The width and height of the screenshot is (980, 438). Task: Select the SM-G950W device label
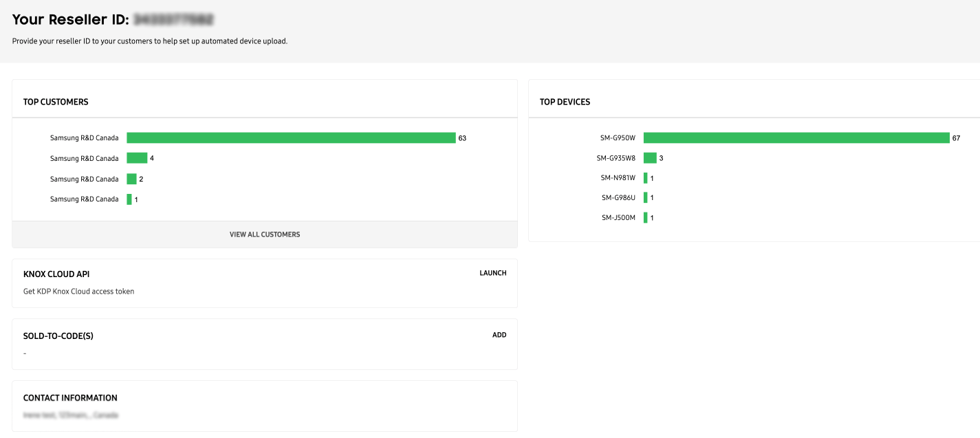point(618,138)
